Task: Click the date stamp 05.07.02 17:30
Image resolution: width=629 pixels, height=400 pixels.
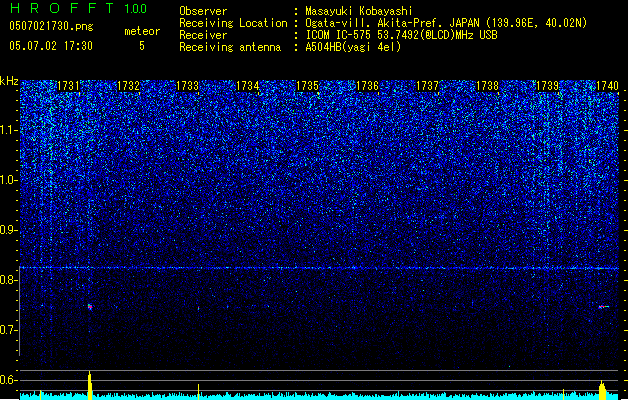Action: (51, 46)
